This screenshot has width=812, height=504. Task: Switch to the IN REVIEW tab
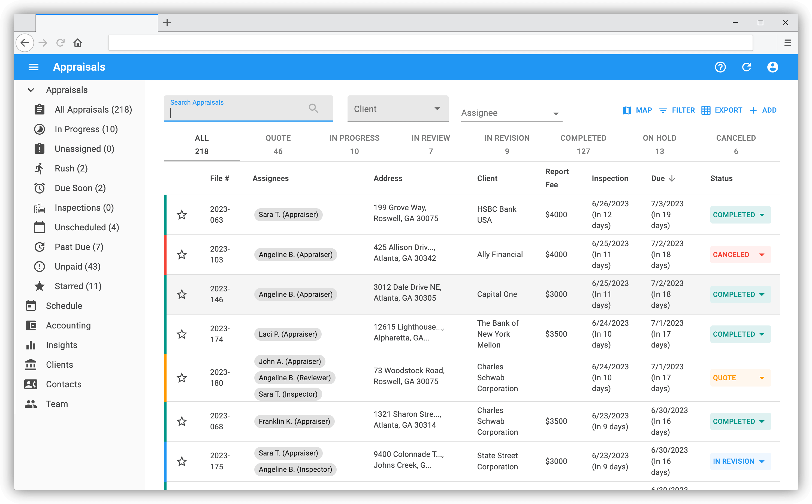[430, 145]
